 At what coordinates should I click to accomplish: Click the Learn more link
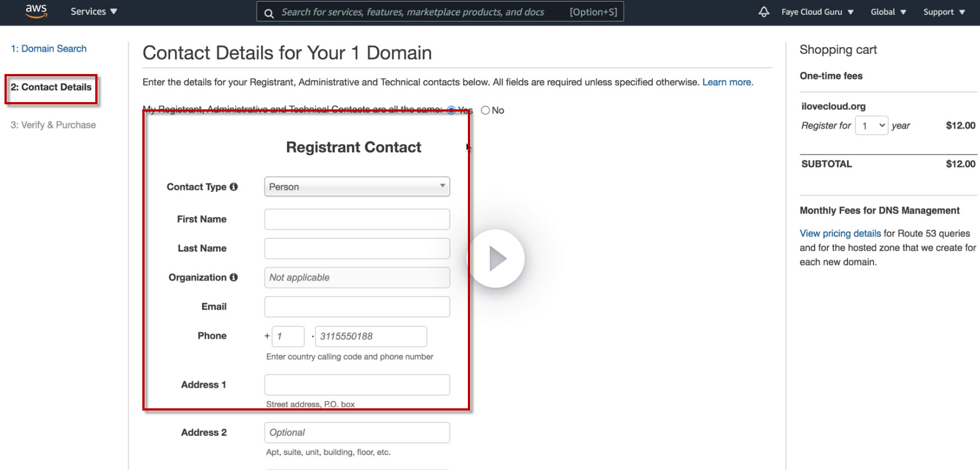point(728,82)
